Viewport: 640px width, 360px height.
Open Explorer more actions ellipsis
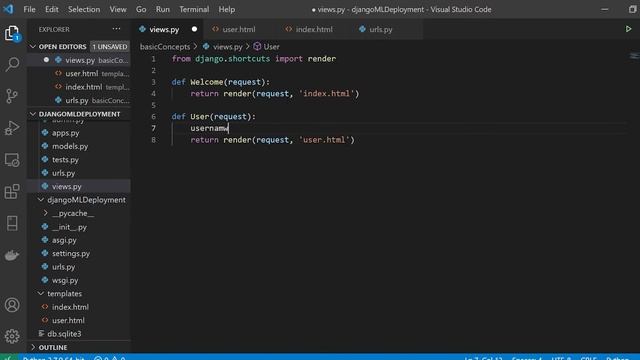[x=116, y=29]
